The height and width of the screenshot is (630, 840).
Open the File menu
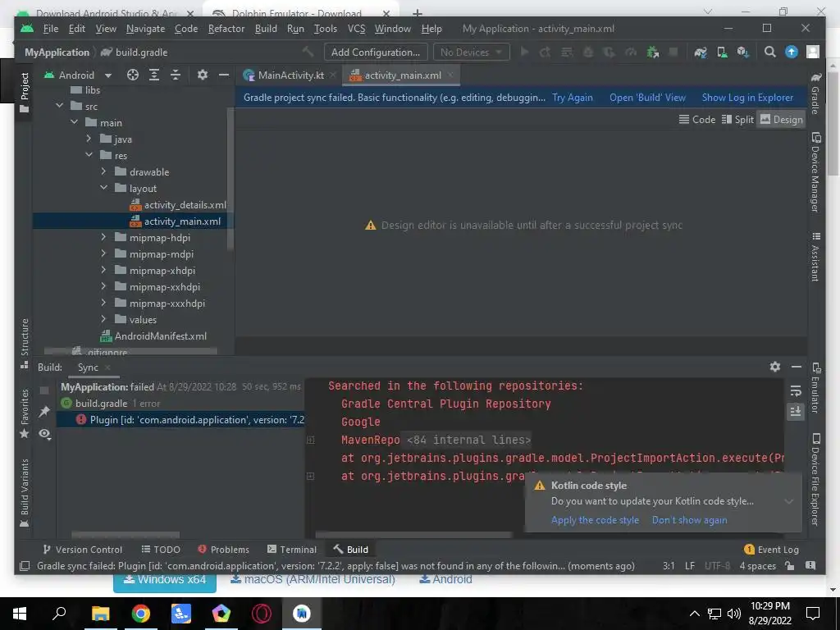pos(50,29)
